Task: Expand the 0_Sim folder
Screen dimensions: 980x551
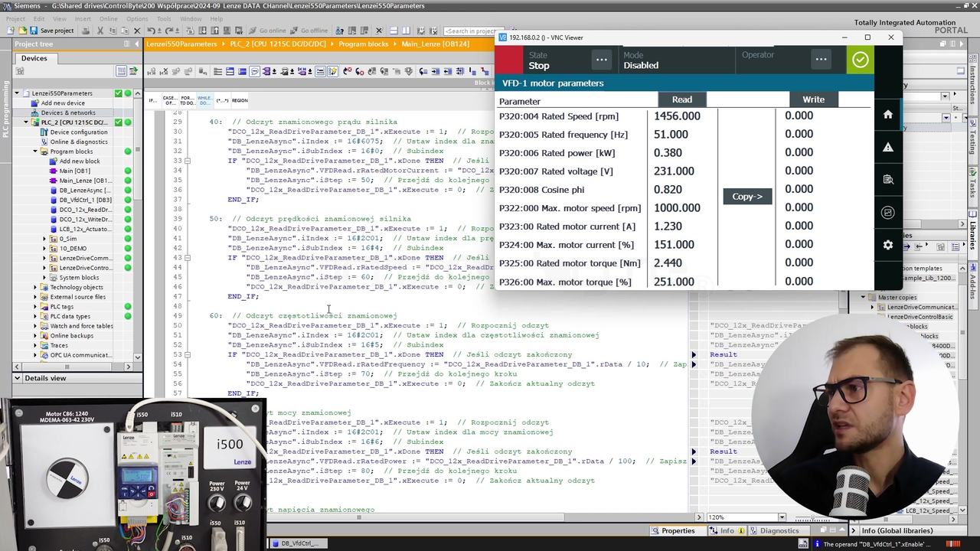Action: click(44, 239)
